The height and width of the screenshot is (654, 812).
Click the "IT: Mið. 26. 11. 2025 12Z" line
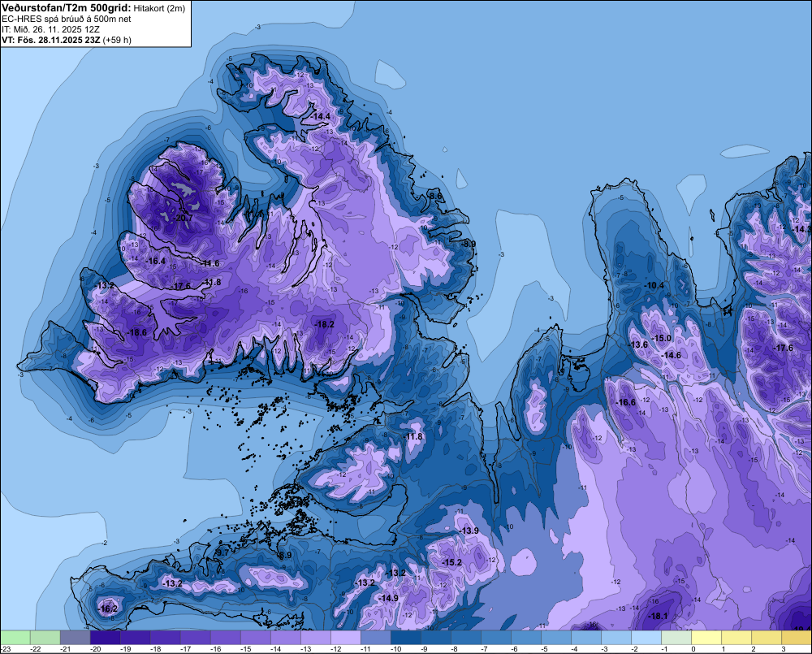(50, 29)
